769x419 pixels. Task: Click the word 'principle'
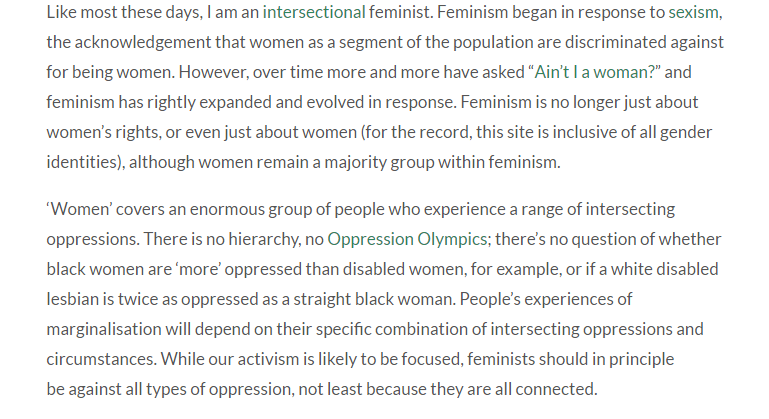[x=641, y=359]
